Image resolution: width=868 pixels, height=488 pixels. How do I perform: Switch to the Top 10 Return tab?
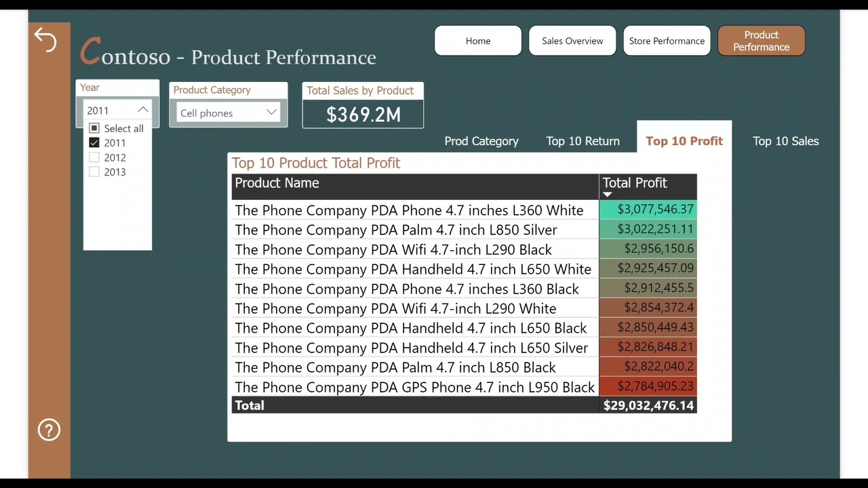coord(583,141)
